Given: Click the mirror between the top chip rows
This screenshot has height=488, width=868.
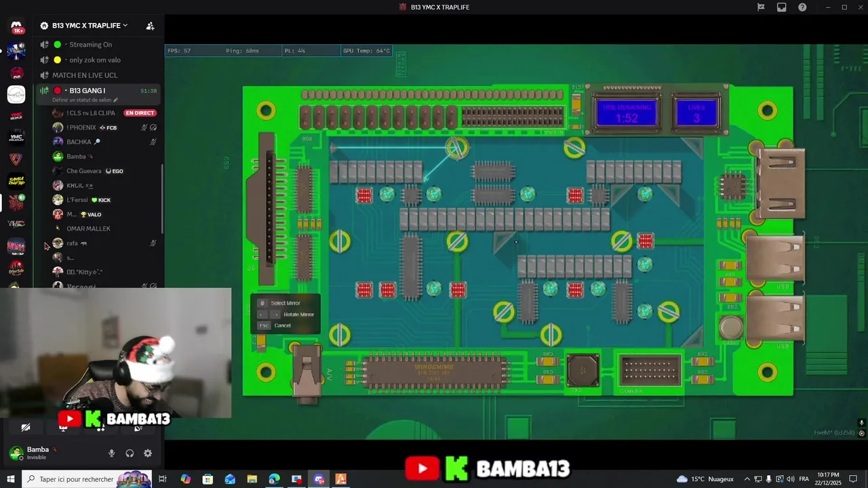Looking at the screenshot, I should pos(457,148).
